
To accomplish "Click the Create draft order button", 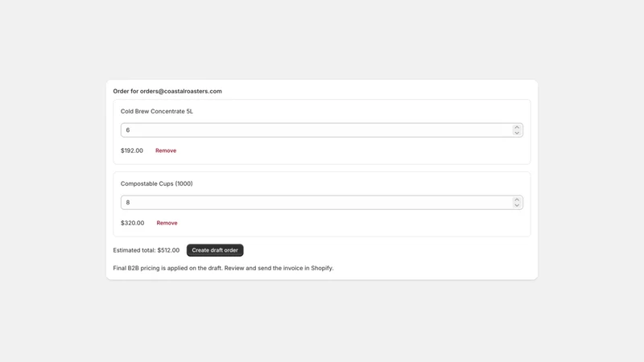I will tap(215, 250).
